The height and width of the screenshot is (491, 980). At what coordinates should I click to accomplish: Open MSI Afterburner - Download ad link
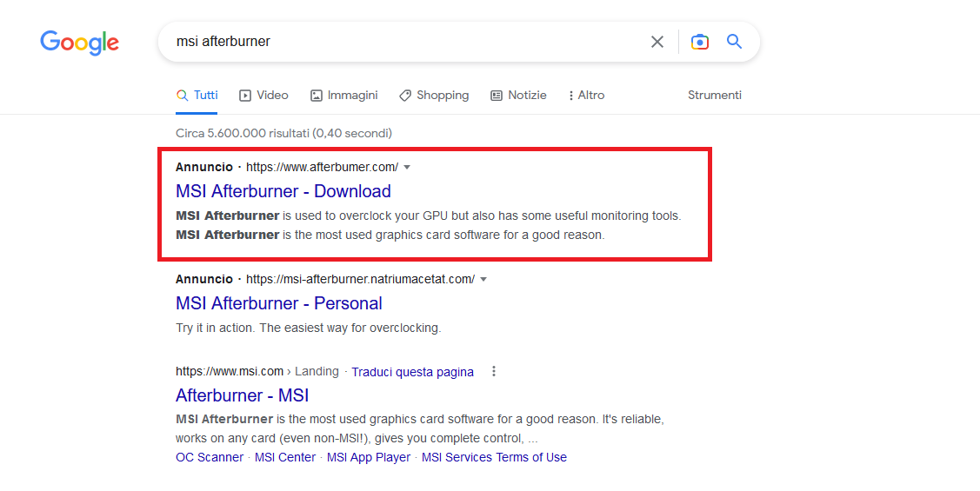click(283, 191)
